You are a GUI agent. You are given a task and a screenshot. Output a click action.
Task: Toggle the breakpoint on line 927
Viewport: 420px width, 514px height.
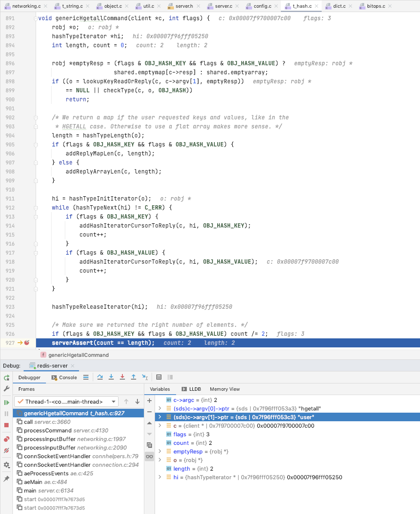pyautogui.click(x=27, y=343)
